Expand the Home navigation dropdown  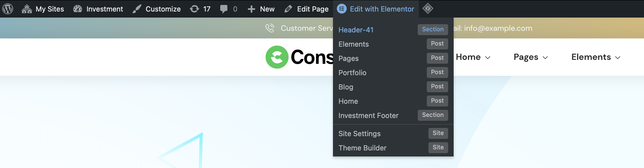click(x=473, y=57)
